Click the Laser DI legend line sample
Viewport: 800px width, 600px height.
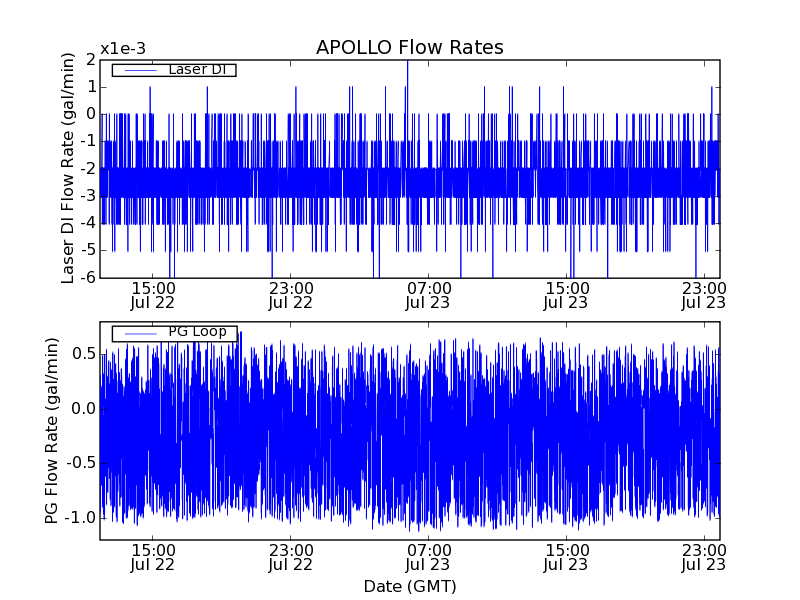(x=140, y=70)
